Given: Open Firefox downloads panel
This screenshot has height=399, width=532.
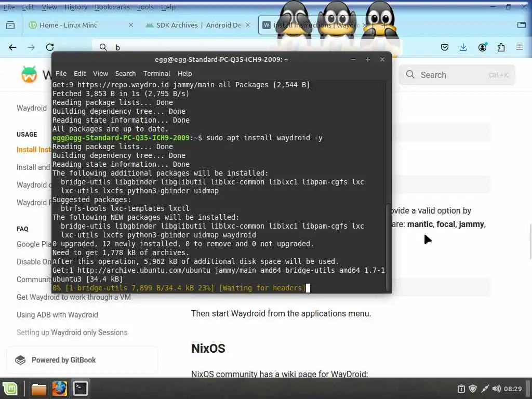Looking at the screenshot, I should point(463,47).
